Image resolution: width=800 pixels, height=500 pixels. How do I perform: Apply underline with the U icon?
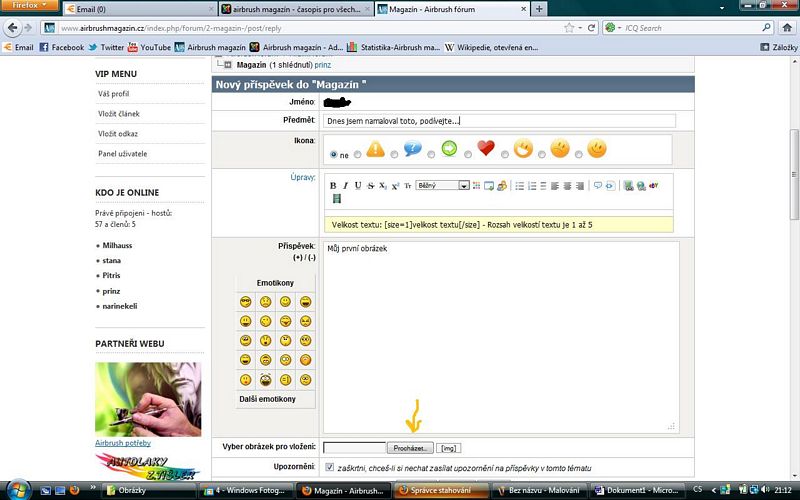tap(358, 185)
